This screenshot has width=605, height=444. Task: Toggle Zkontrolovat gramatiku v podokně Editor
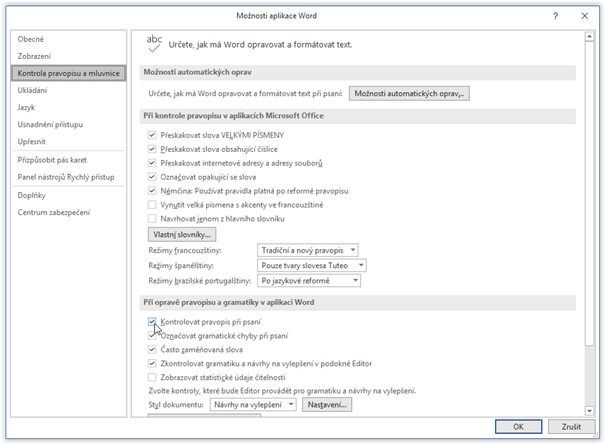pyautogui.click(x=152, y=363)
